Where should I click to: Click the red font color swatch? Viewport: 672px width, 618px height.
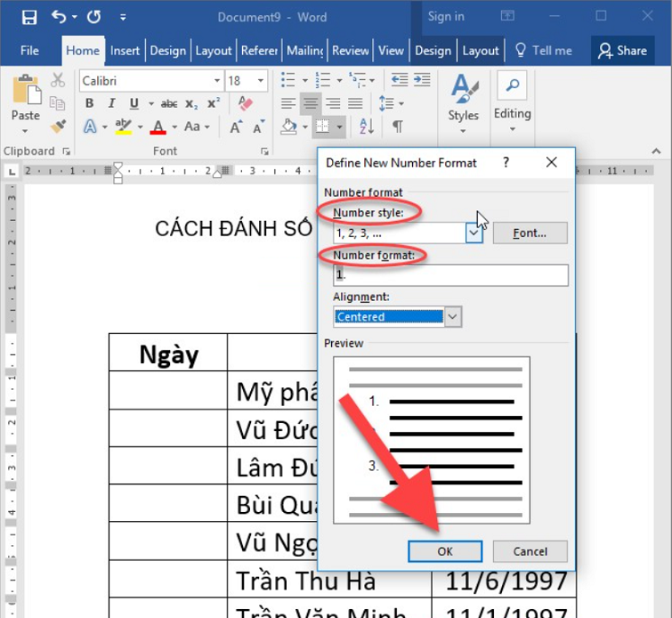(x=158, y=127)
